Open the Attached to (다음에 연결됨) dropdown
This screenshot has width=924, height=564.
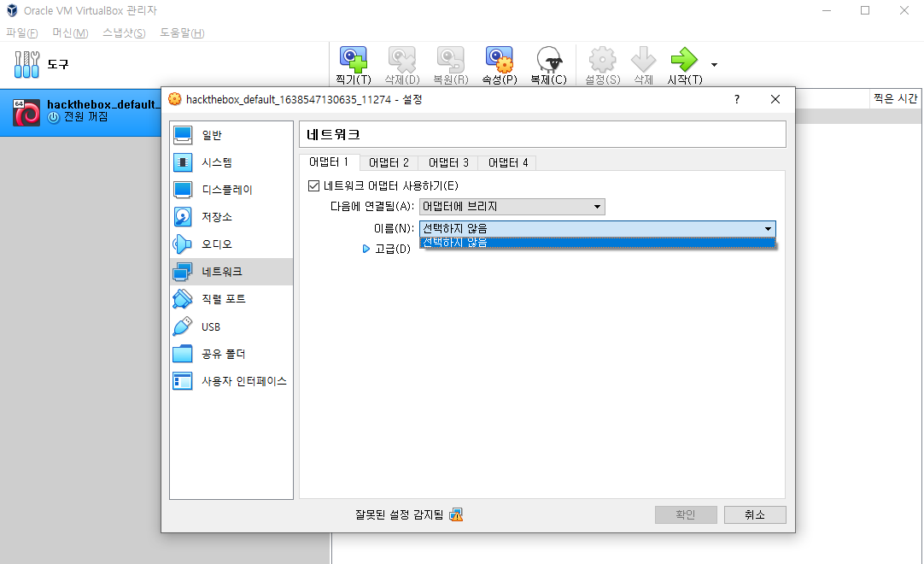click(x=512, y=207)
